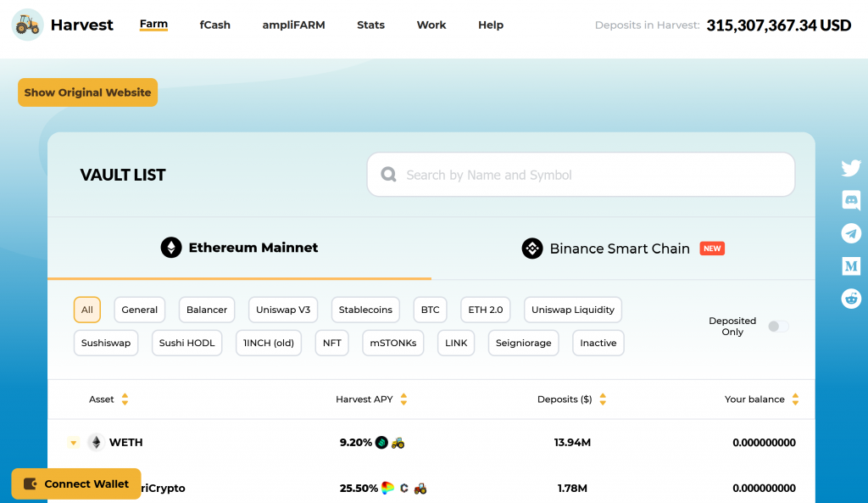This screenshot has width=868, height=503.
Task: Filter vaults by mSTONKs
Action: [393, 343]
